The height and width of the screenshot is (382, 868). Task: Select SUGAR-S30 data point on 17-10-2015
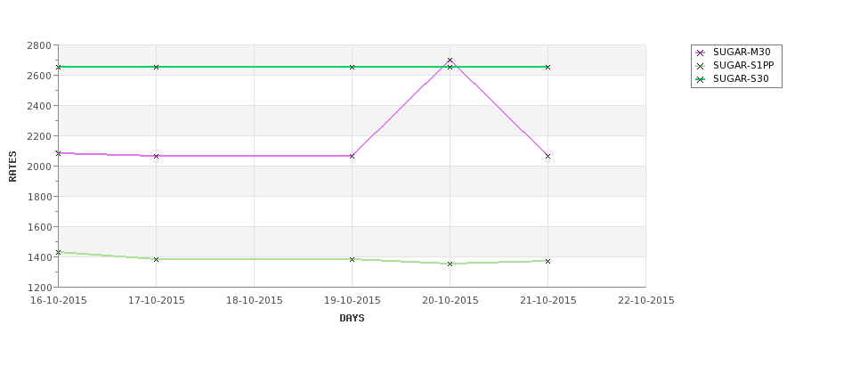(x=156, y=67)
